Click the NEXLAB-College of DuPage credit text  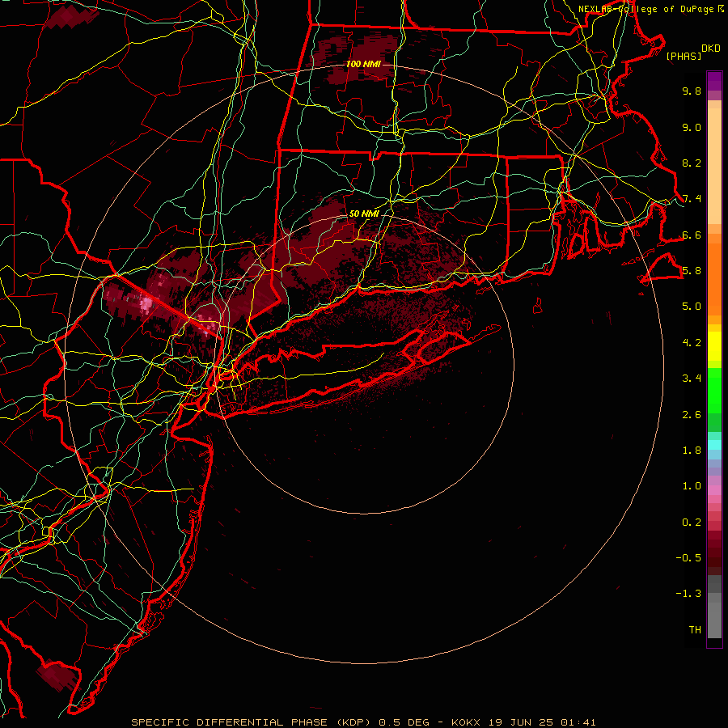click(x=651, y=9)
